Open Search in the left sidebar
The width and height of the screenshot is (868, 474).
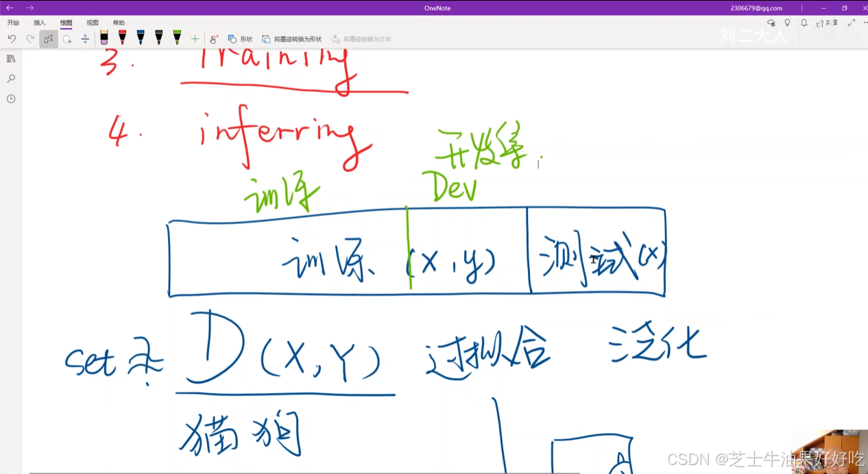point(10,78)
